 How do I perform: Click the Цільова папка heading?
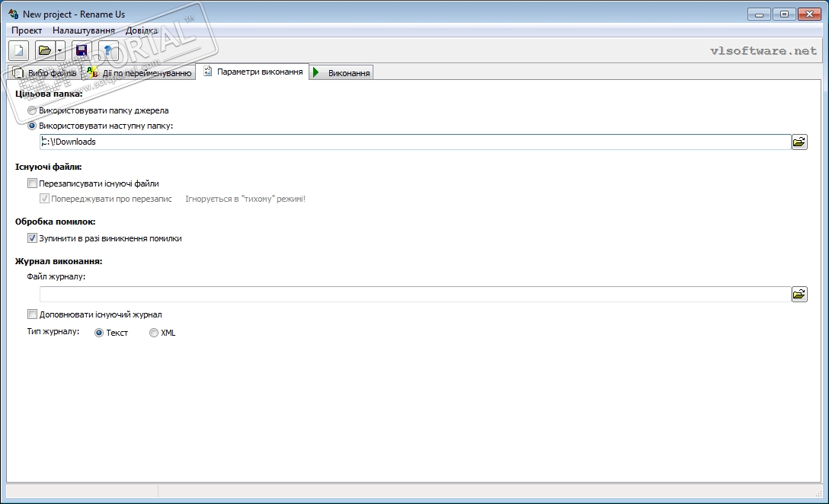[x=49, y=94]
